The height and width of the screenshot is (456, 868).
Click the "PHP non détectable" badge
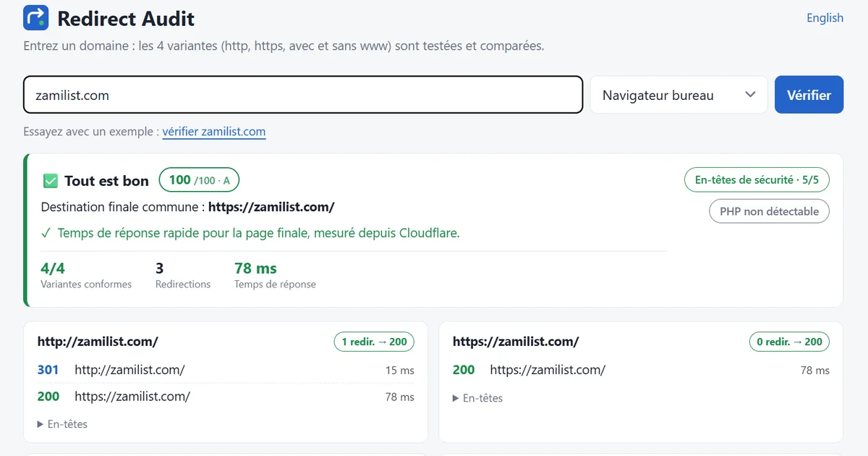tap(769, 211)
